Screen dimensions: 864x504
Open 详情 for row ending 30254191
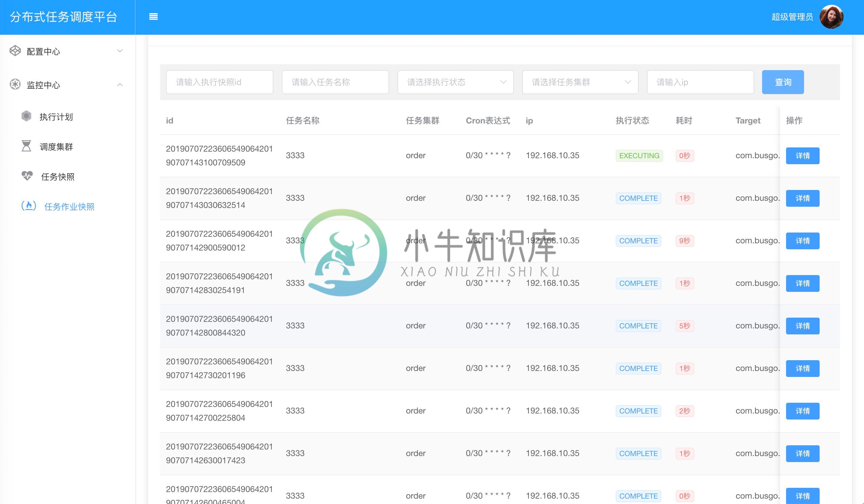803,283
